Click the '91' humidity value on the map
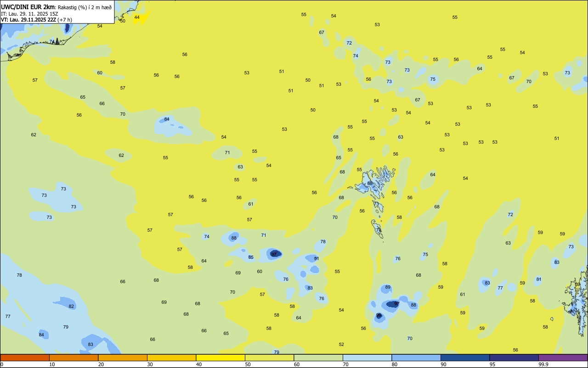The width and height of the screenshot is (588, 368). (x=317, y=259)
